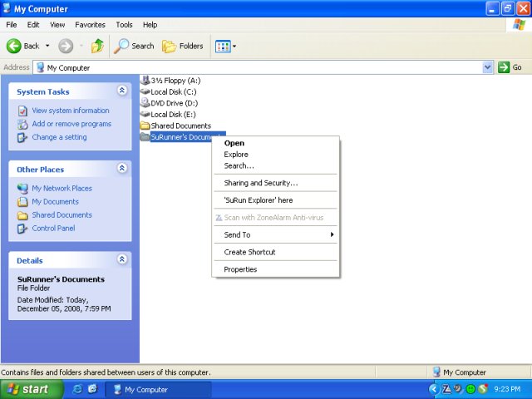
Task: Collapse the System Tasks panel
Action: tap(122, 91)
